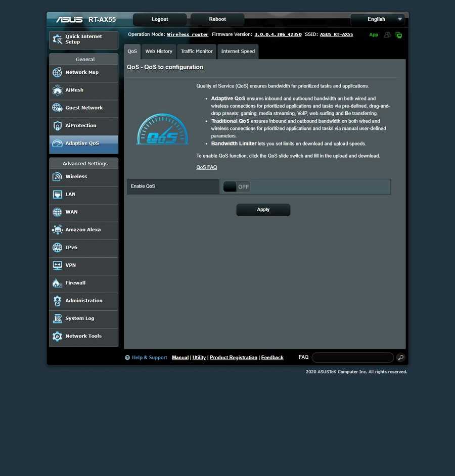This screenshot has width=455, height=476.
Task: Click the Quick Internet Setup icon
Action: pos(58,39)
